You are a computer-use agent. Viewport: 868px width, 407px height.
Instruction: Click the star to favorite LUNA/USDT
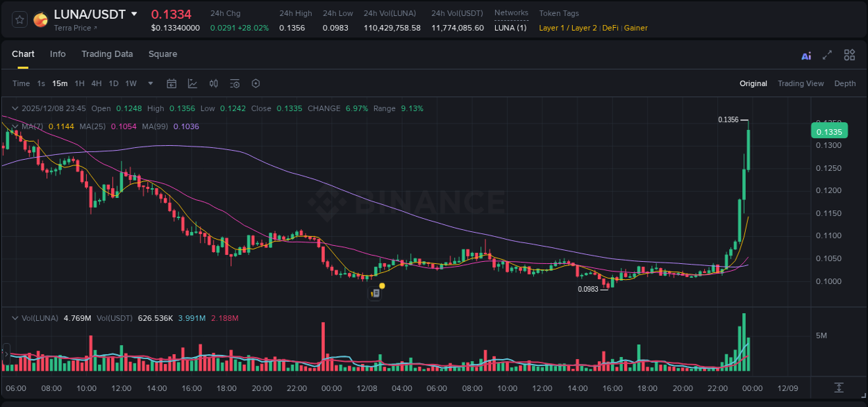pyautogui.click(x=19, y=19)
